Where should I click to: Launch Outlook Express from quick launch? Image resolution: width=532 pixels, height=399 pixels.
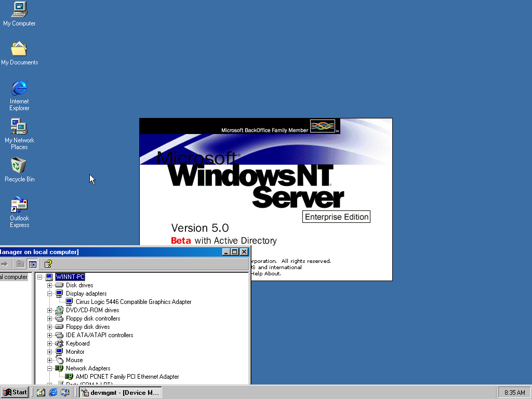point(65,393)
